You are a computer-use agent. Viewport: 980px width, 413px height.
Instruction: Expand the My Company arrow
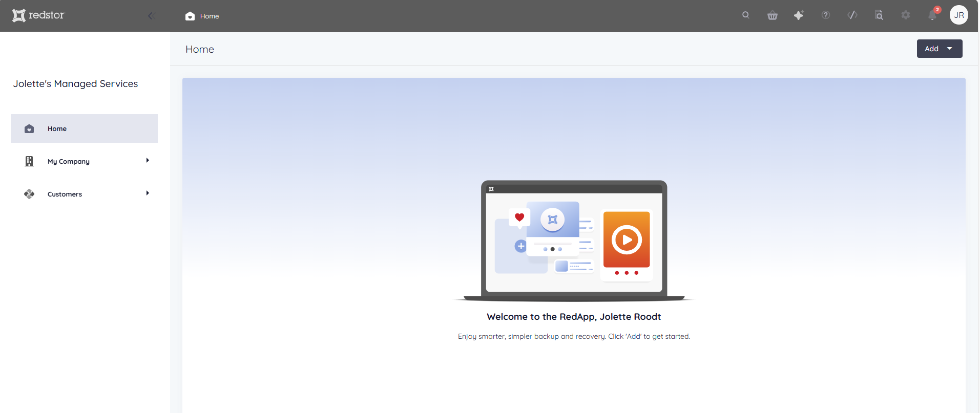148,161
